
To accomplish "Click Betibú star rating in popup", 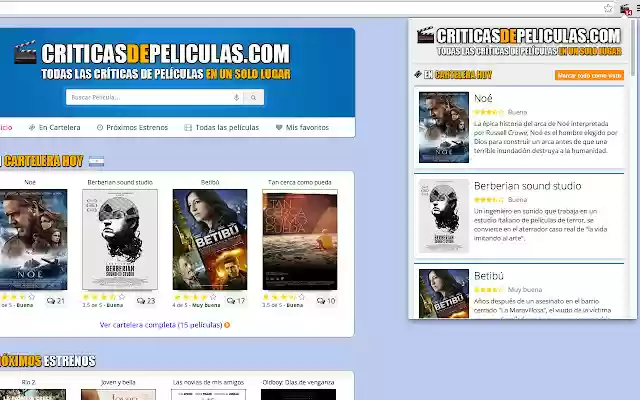I will 489,290.
